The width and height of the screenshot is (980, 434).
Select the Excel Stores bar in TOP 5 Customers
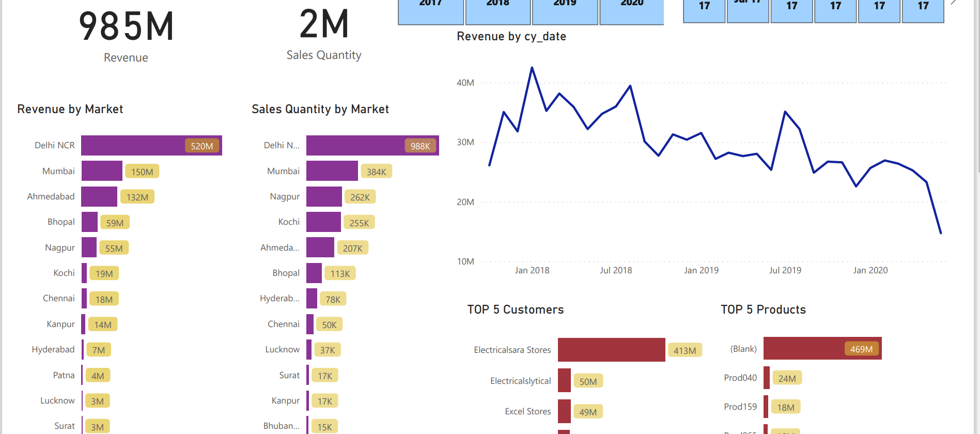point(563,411)
